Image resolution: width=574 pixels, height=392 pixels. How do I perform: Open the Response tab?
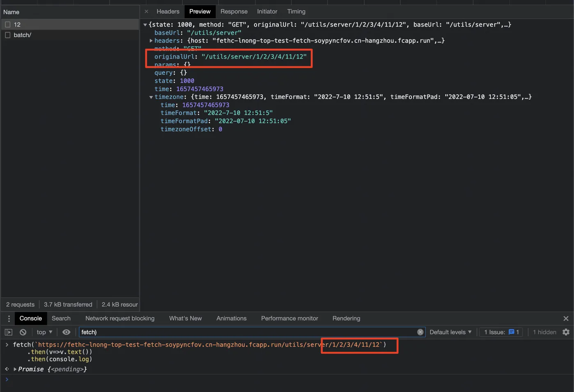[234, 11]
